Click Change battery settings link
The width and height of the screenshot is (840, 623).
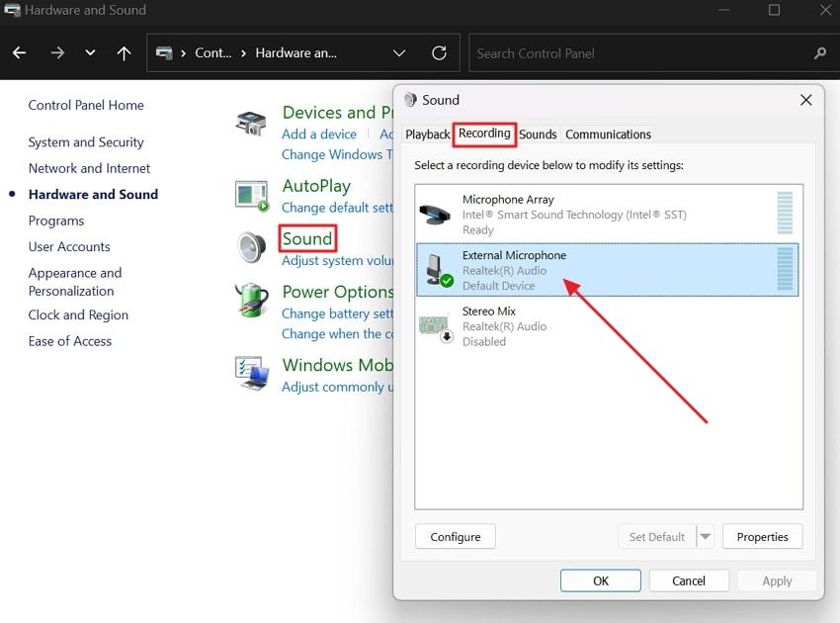337,313
